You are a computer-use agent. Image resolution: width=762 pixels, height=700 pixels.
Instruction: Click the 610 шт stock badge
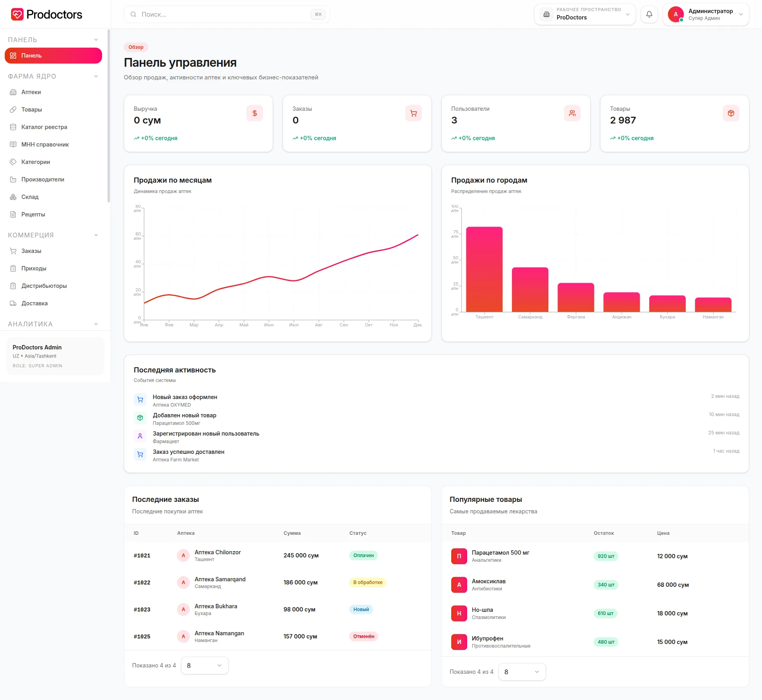606,613
